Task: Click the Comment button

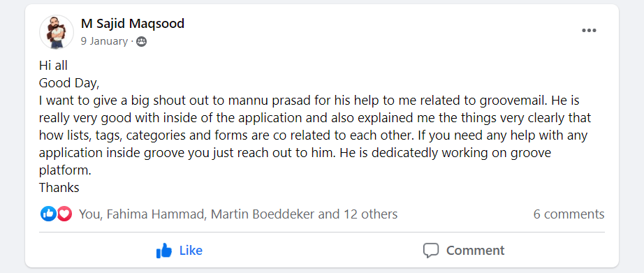Action: pyautogui.click(x=463, y=251)
